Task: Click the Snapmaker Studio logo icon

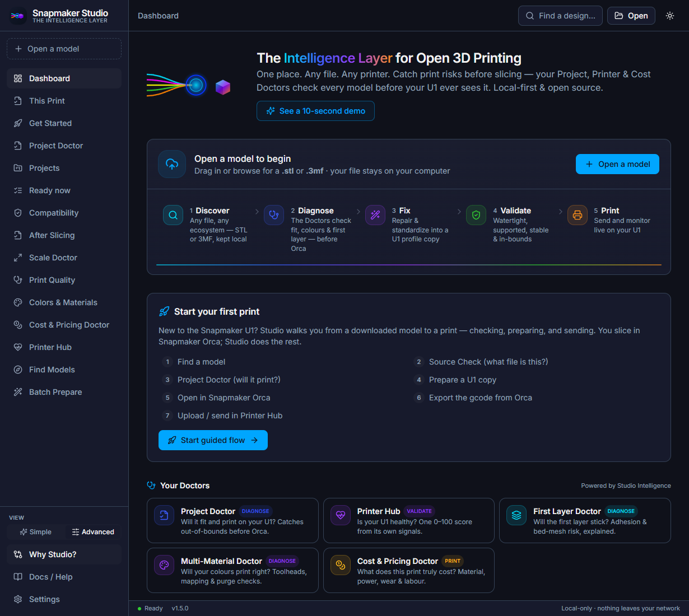Action: pos(17,16)
